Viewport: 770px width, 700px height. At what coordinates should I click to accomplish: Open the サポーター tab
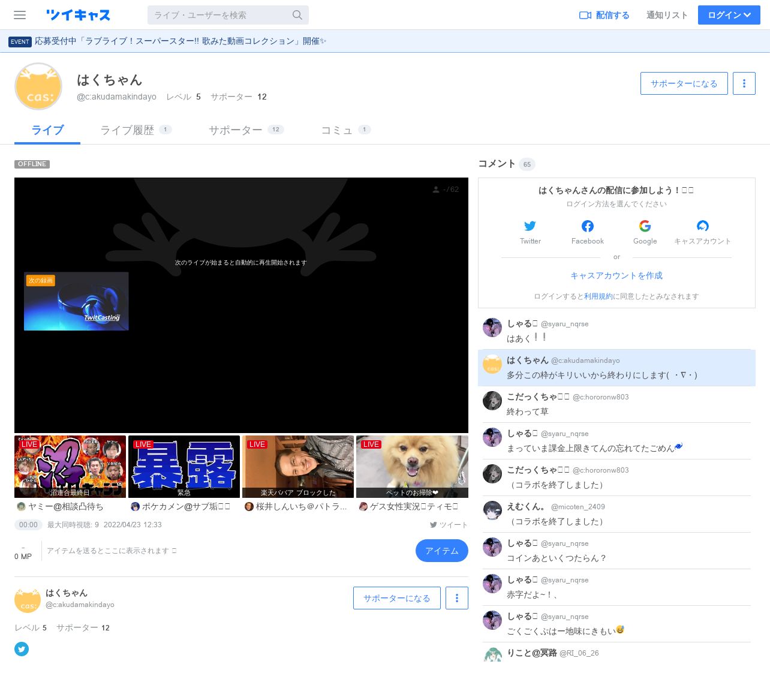click(x=246, y=130)
